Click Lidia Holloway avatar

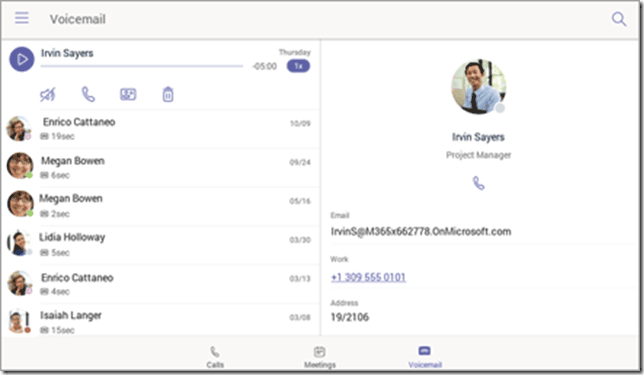point(20,243)
